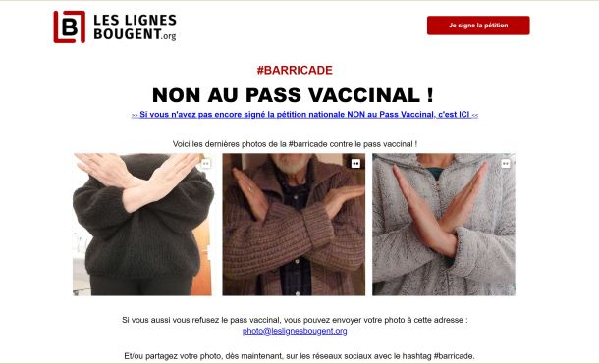Click the photo@leslignesbougent.org email link
This screenshot has width=599, height=364.
[x=295, y=331]
